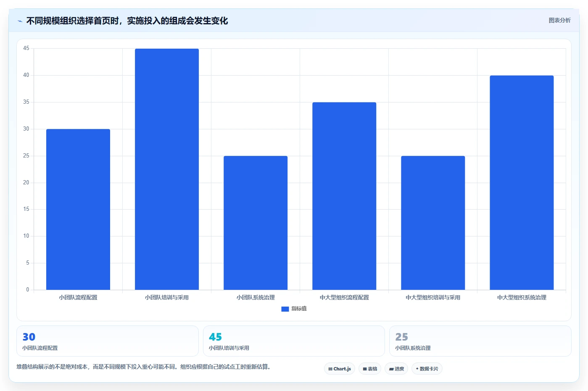This screenshot has height=391, width=588.
Task: Click the bar icon in 进度 pill
Action: tap(391, 369)
